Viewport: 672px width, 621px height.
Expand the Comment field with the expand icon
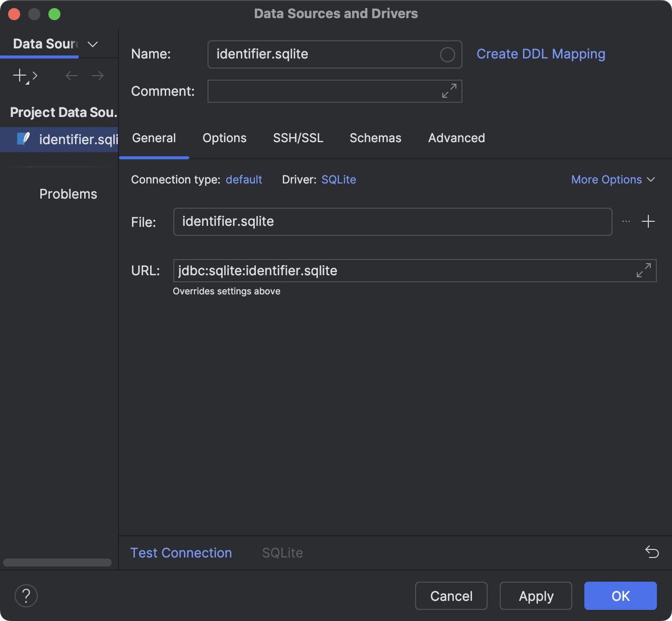(449, 92)
